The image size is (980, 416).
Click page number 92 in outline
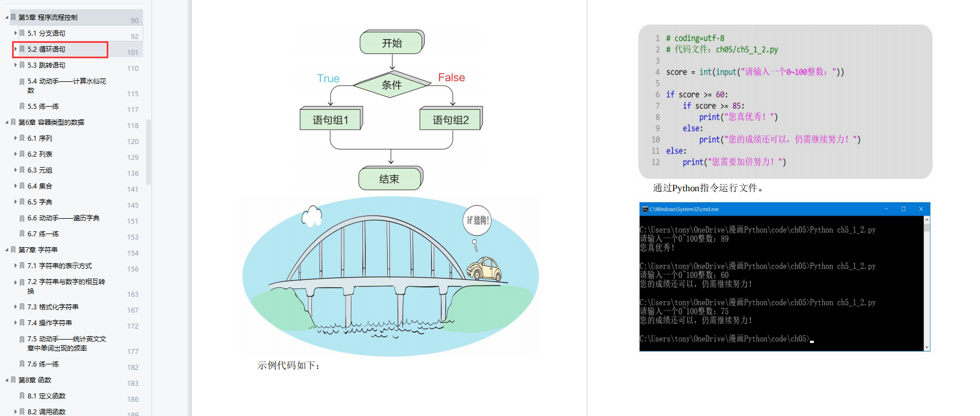(x=135, y=36)
